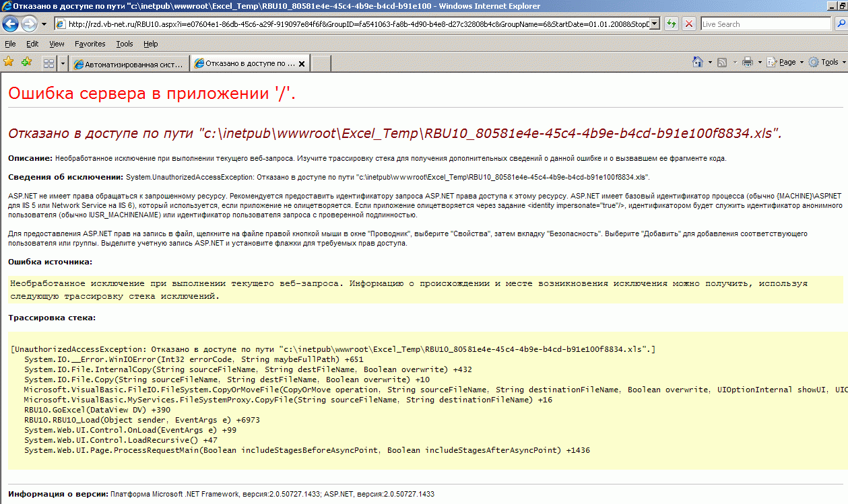This screenshot has height=504, width=848.
Task: Click 'System.Web.UI.Control.LoadRecursive() +47' line
Action: pos(121,440)
